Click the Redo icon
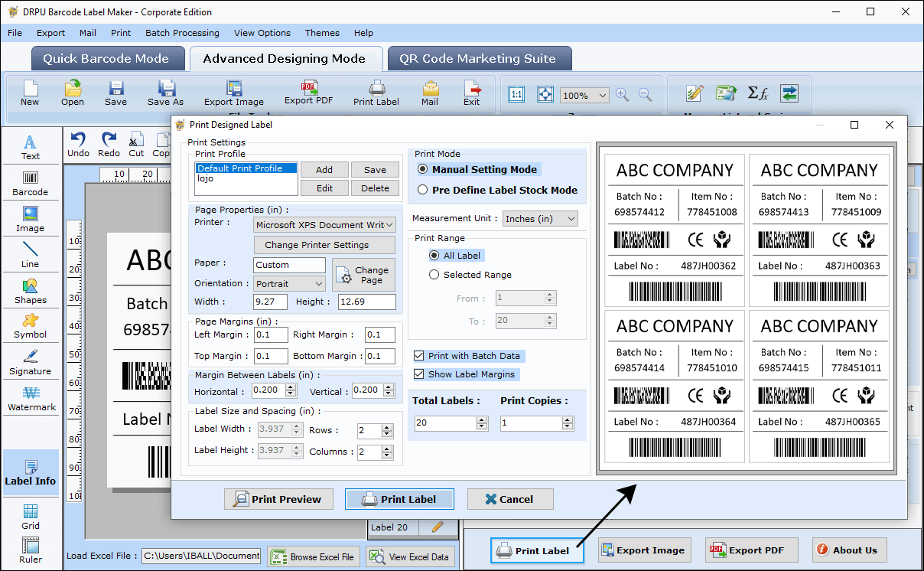Viewport: 924px width, 571px height. pos(109,143)
